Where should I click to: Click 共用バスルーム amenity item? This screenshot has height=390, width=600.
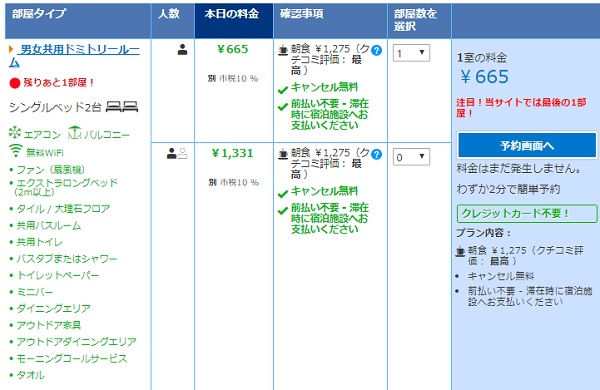(x=49, y=225)
